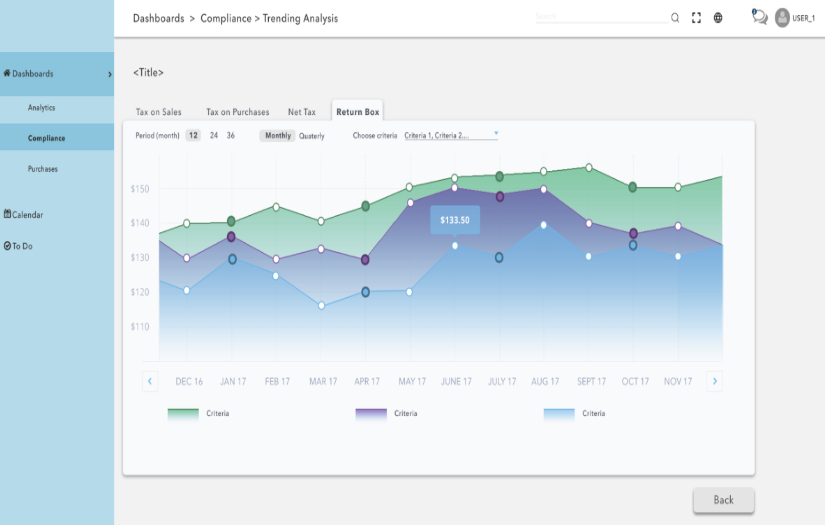825x525 pixels.
Task: Click the Dashboards home icon
Action: [7, 73]
